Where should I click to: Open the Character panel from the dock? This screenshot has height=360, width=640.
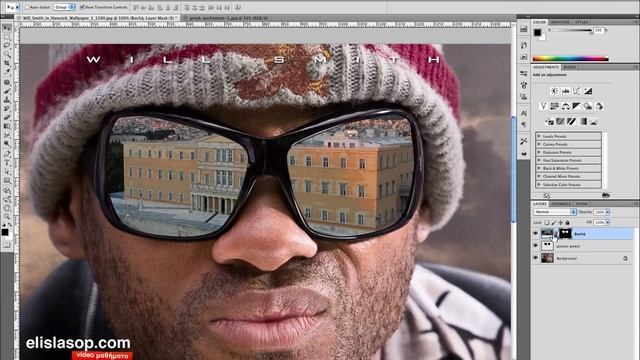pyautogui.click(x=524, y=113)
